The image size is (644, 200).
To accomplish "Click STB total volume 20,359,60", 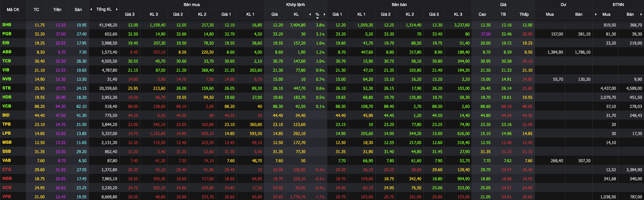I will pos(108,88).
